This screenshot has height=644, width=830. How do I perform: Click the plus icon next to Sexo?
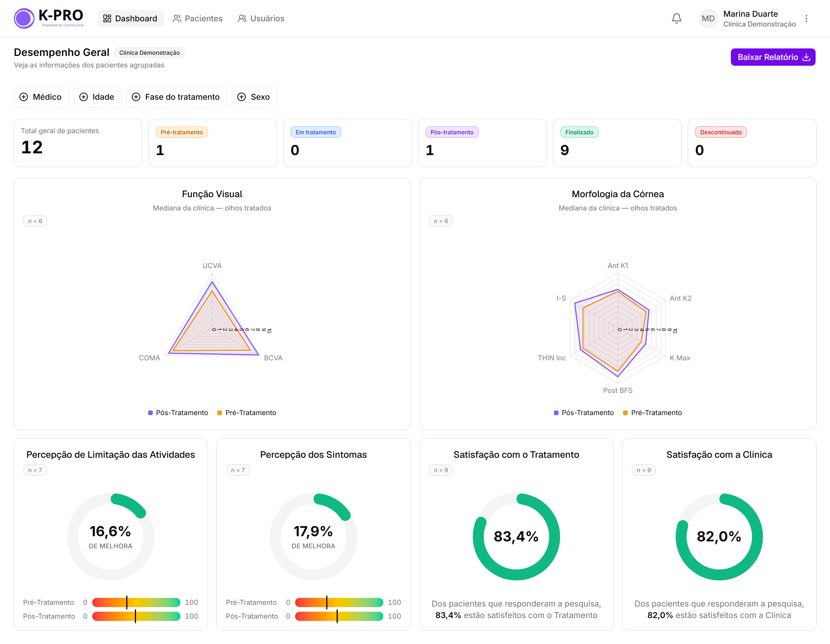[241, 97]
